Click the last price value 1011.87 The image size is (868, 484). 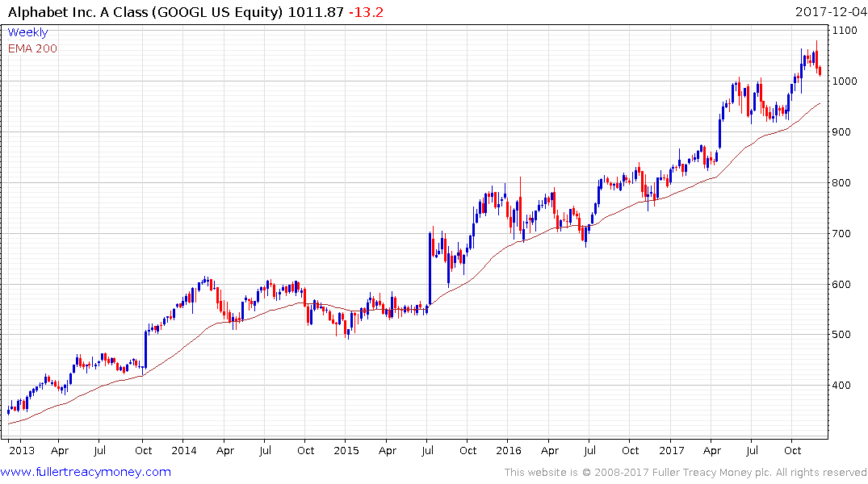[x=316, y=12]
